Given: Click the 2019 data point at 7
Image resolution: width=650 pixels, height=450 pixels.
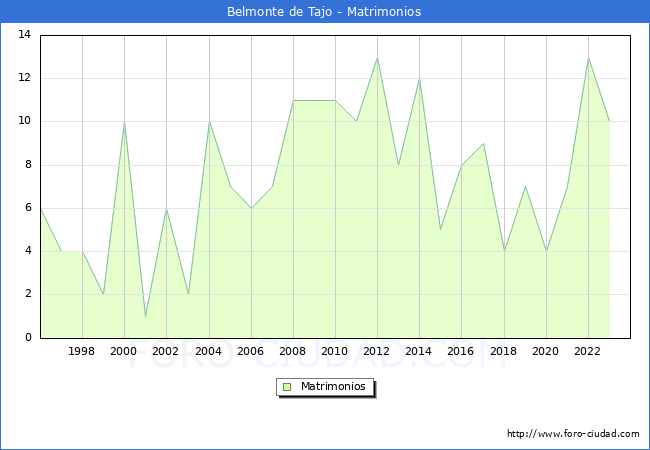Looking at the screenshot, I should [x=525, y=186].
